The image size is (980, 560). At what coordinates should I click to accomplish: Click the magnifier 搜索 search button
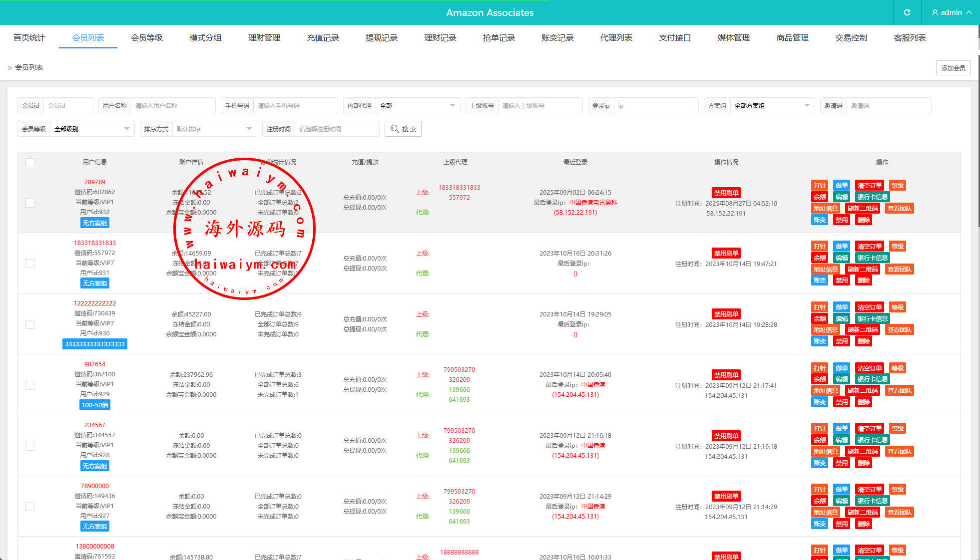(x=403, y=129)
